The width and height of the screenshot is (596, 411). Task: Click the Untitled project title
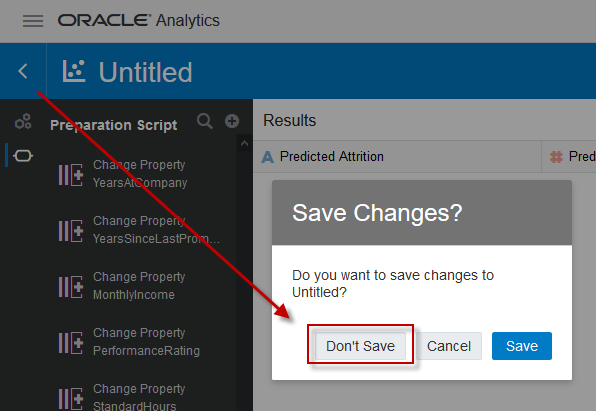pyautogui.click(x=146, y=72)
